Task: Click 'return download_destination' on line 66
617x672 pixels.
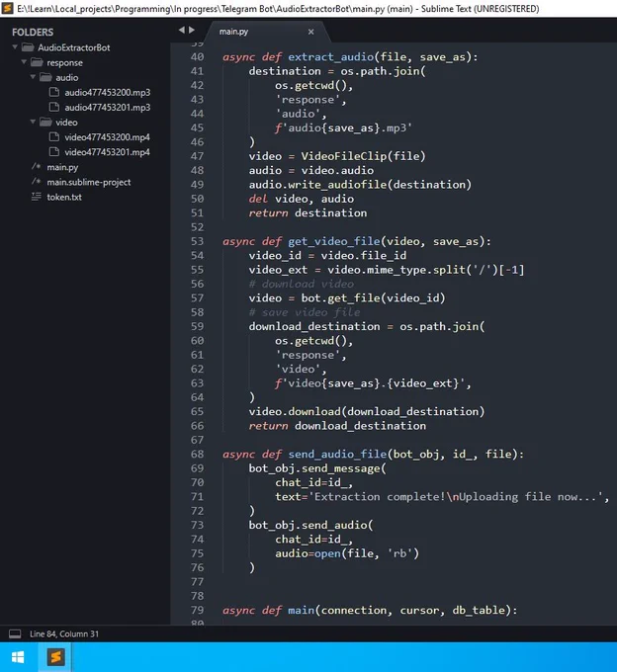Action: 337,426
